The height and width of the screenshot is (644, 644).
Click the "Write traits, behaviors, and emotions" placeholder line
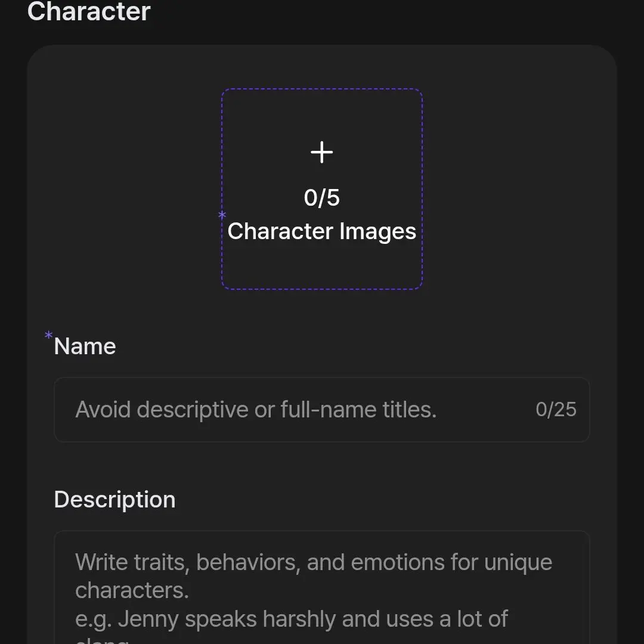click(x=314, y=562)
